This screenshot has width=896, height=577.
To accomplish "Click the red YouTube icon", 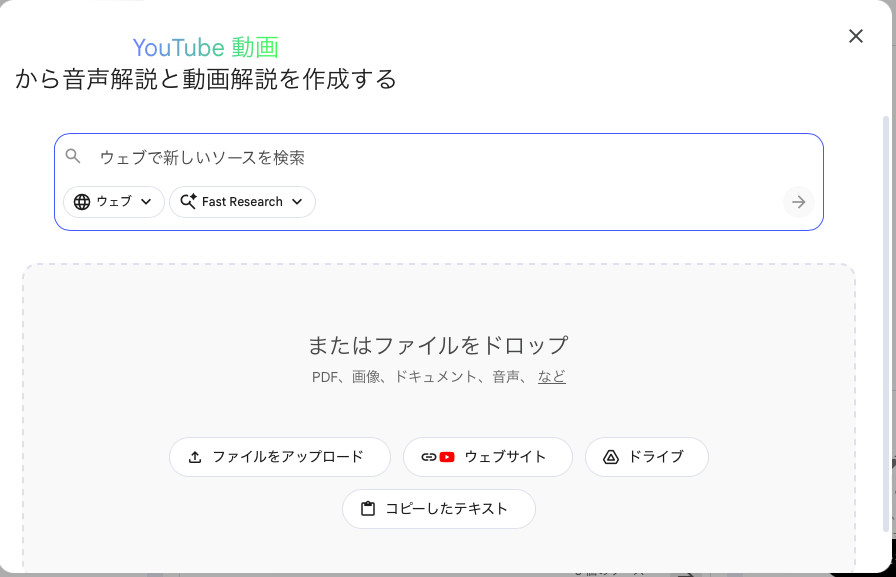I will point(447,457).
